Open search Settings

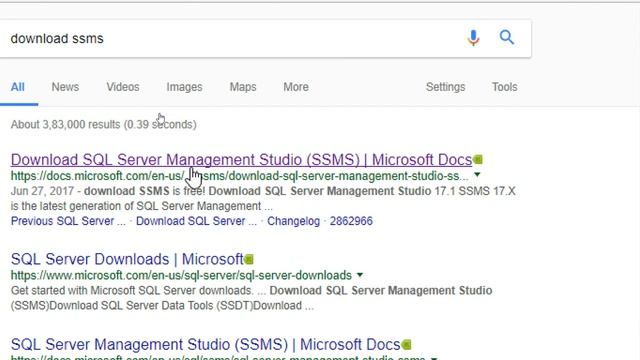coord(445,87)
